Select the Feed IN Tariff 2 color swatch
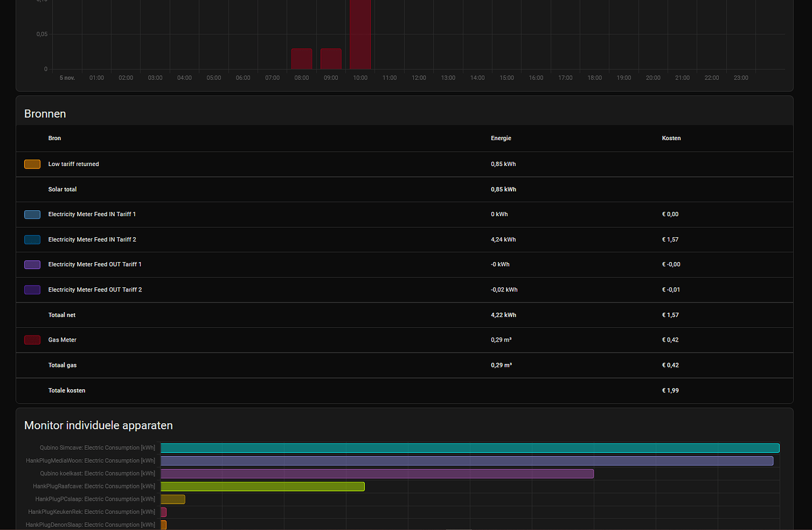Screen dimensions: 812x530 (x=32, y=240)
